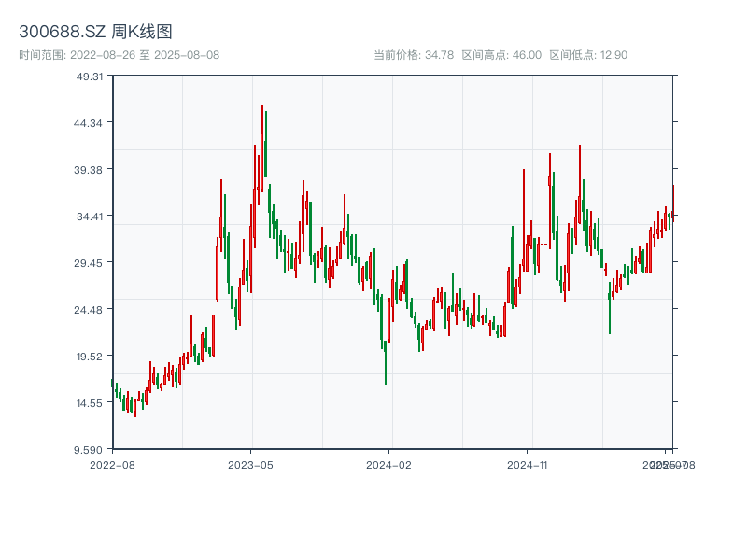Click x-axis label 2022-08
Screen dimensions: 747x560
[112, 465]
